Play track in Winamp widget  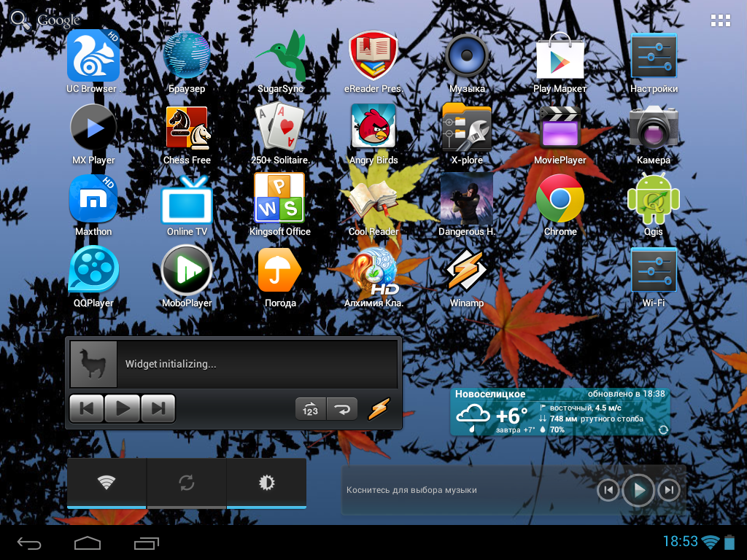[x=123, y=408]
